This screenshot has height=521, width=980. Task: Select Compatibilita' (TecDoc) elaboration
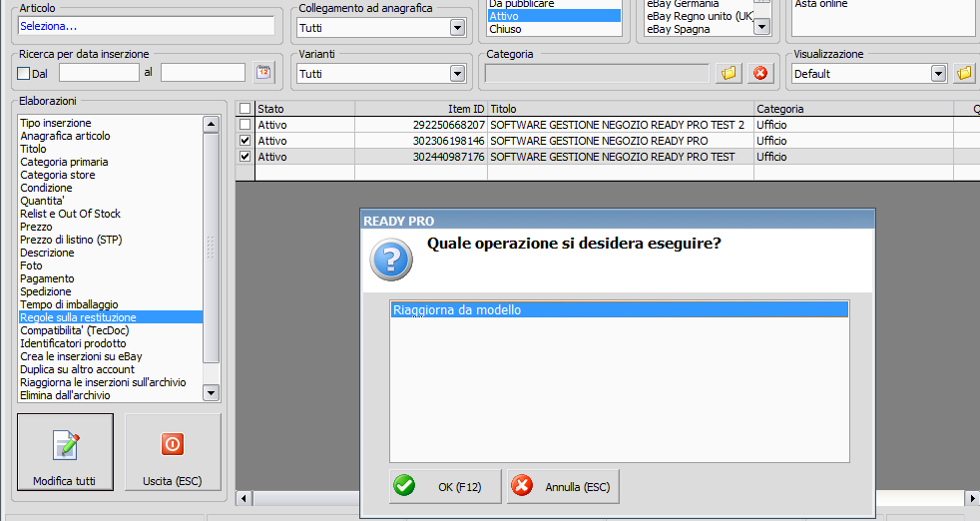[75, 330]
